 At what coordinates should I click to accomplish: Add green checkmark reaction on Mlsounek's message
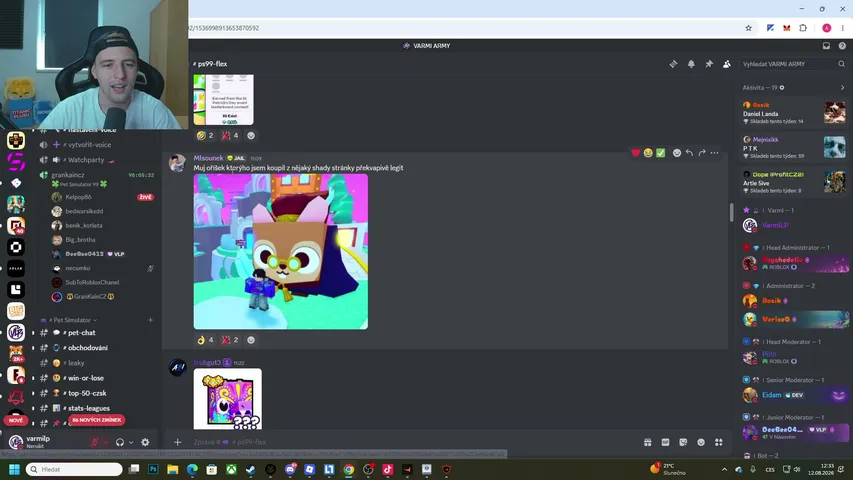[x=660, y=153]
